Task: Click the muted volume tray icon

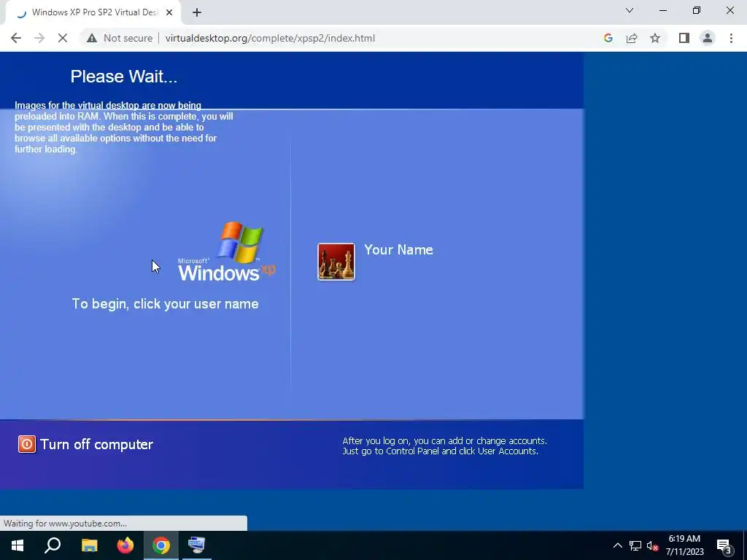Action: click(652, 545)
